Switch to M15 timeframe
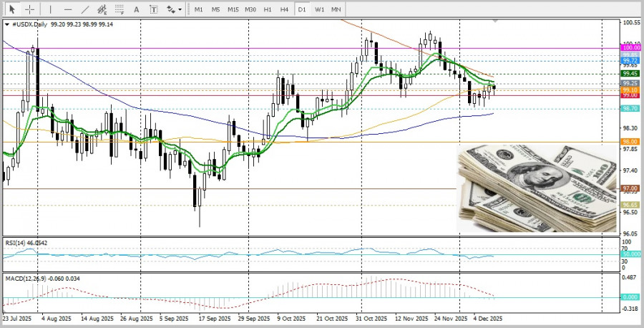This screenshot has width=644, height=328. click(233, 9)
